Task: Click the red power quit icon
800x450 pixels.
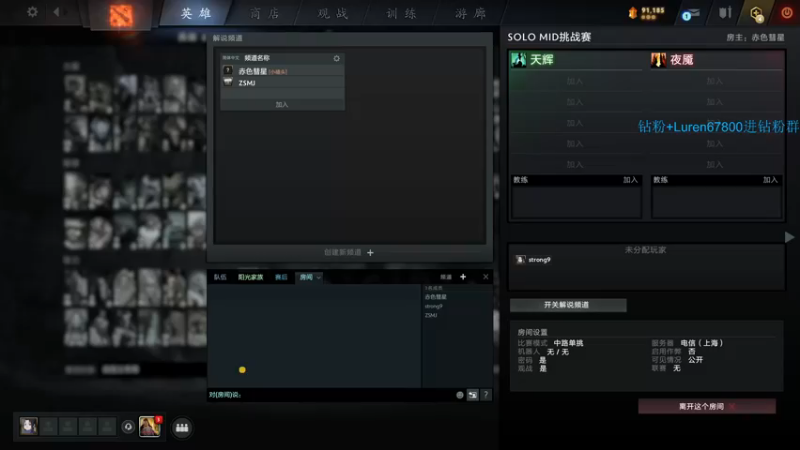Action: (787, 13)
